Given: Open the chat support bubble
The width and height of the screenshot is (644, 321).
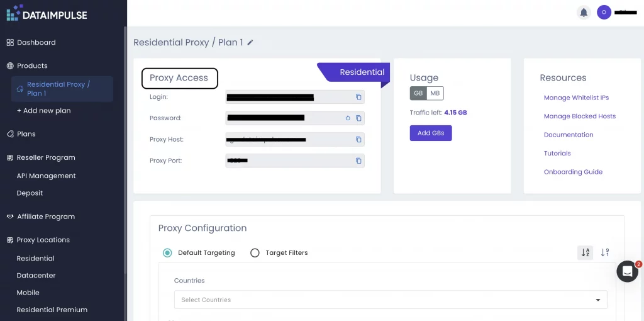Looking at the screenshot, I should point(627,271).
